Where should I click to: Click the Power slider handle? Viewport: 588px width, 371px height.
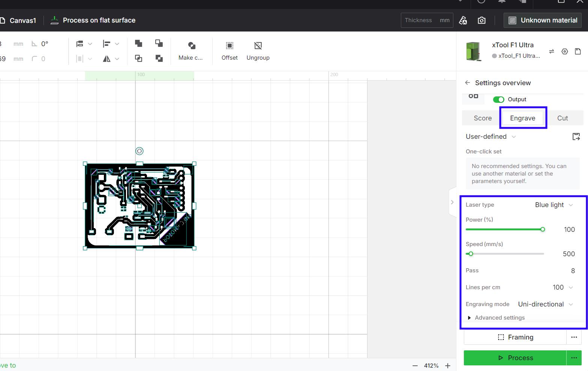click(x=543, y=229)
